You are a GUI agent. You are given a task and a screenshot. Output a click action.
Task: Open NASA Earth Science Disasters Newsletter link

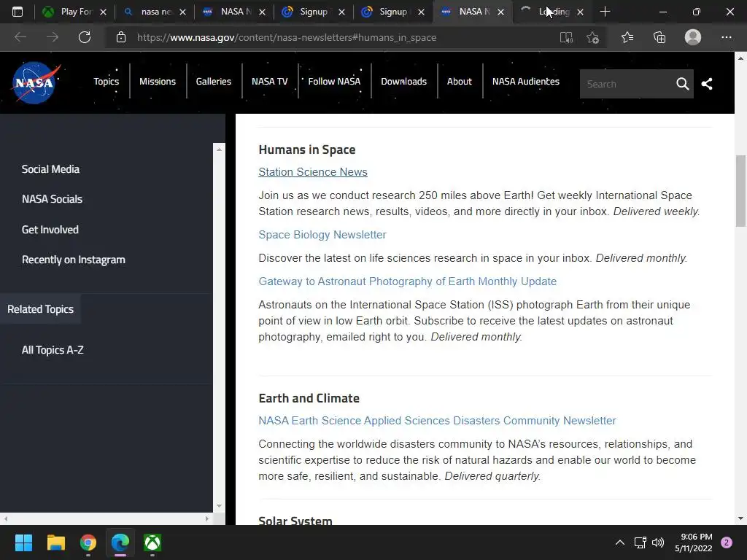(437, 421)
